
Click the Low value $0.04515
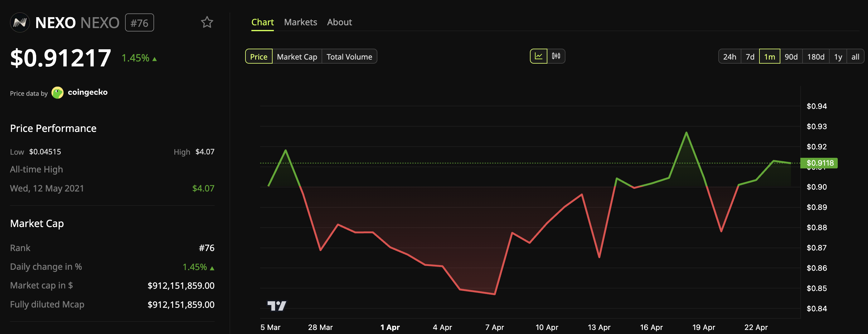(45, 152)
